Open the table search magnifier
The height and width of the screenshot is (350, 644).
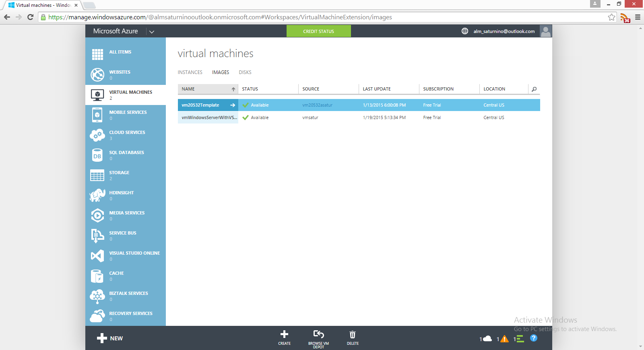[534, 89]
